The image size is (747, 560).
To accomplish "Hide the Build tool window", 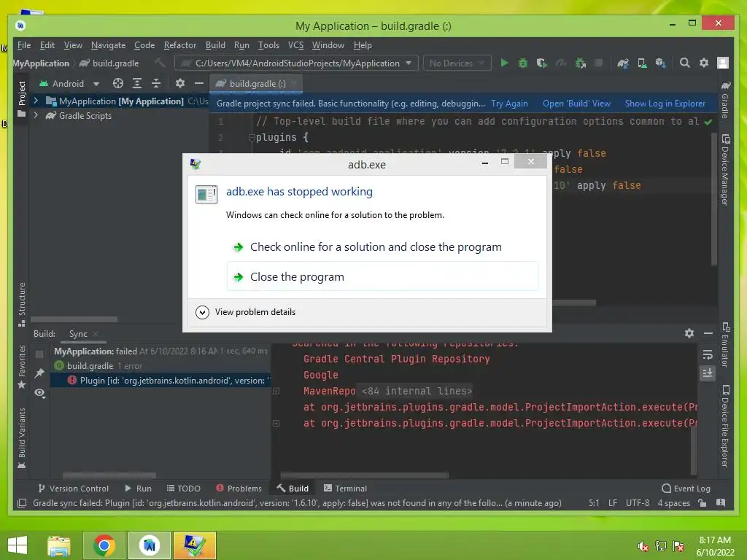I will point(708,333).
